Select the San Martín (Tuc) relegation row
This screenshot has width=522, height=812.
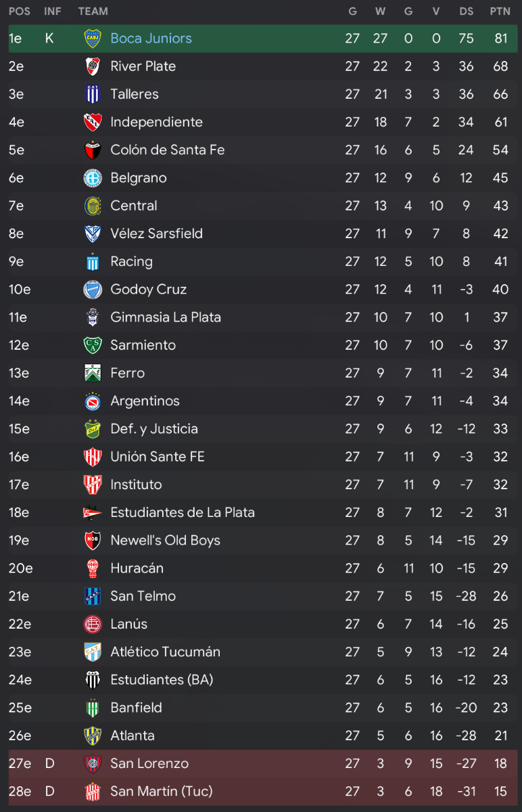[x=263, y=791]
